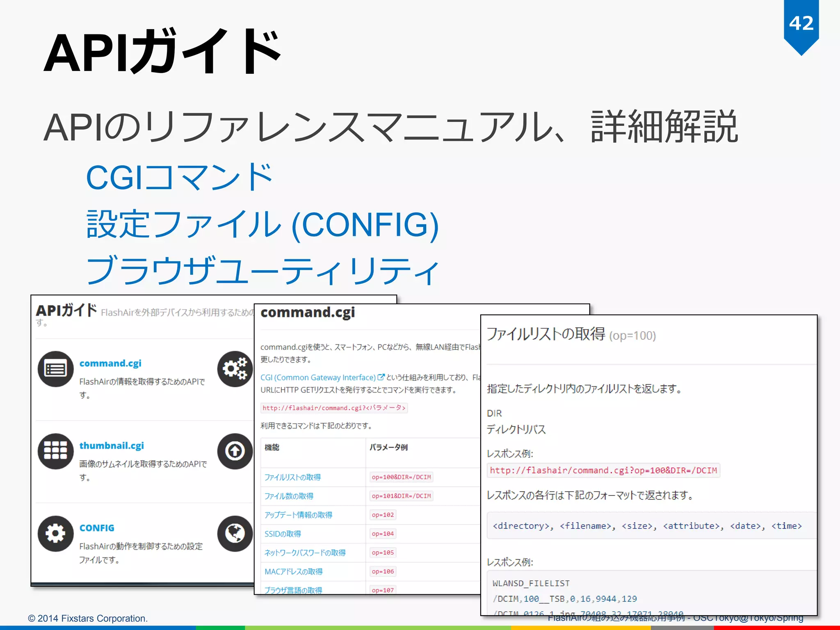Viewport: 840px width, 630px height.
Task: Click the op=104 parameter code
Action: point(383,534)
